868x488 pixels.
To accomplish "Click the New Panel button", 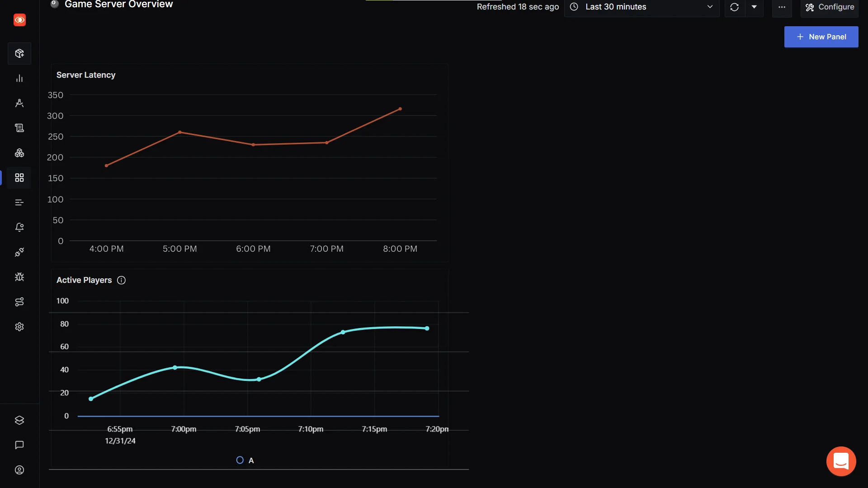I will point(821,37).
